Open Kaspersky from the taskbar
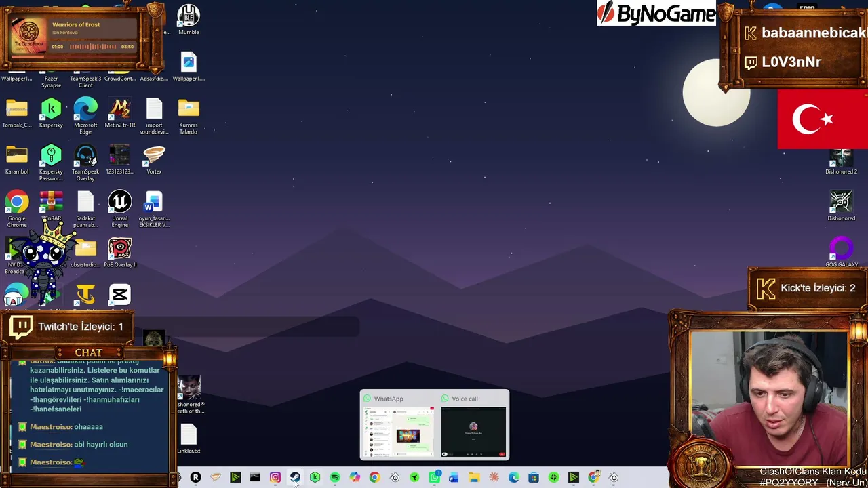 [x=315, y=478]
